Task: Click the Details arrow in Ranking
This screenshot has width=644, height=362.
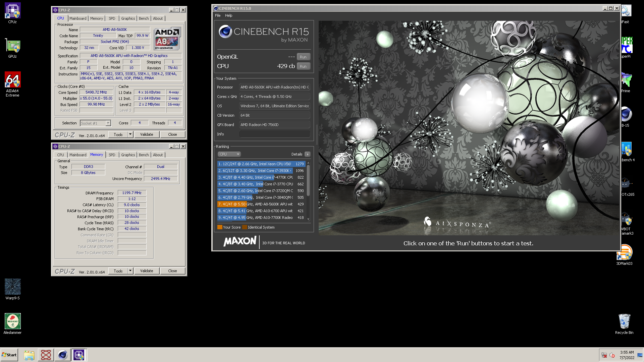Action: (307, 154)
